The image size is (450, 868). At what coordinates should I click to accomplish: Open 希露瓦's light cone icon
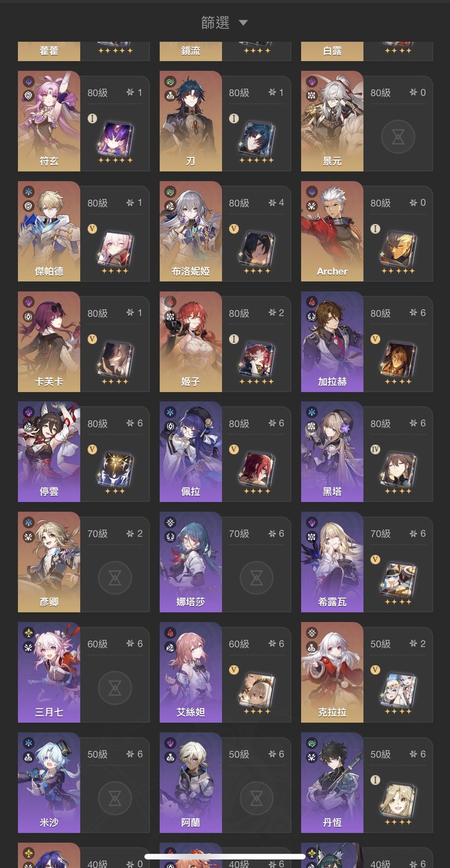click(398, 580)
